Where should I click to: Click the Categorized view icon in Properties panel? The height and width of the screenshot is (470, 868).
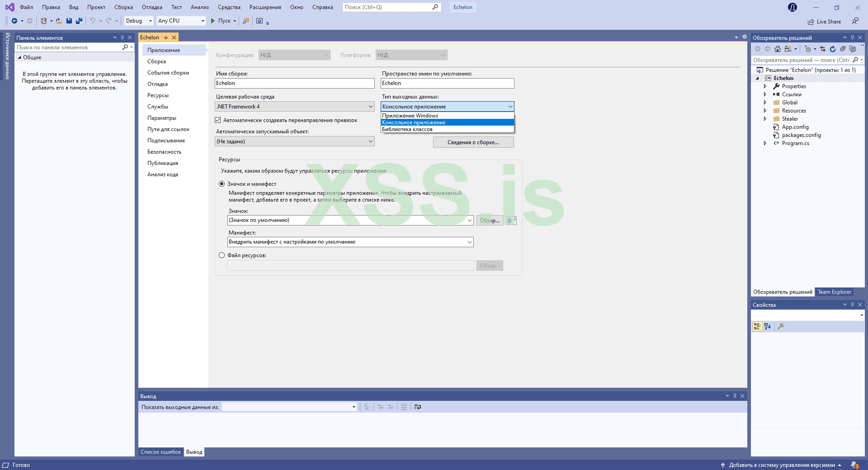point(757,326)
